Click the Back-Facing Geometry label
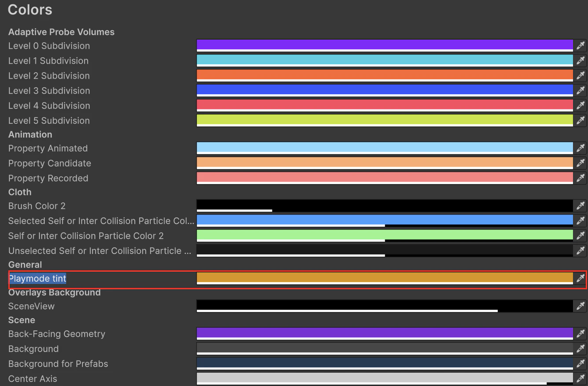Screen dimensions: 588x386 (x=57, y=334)
